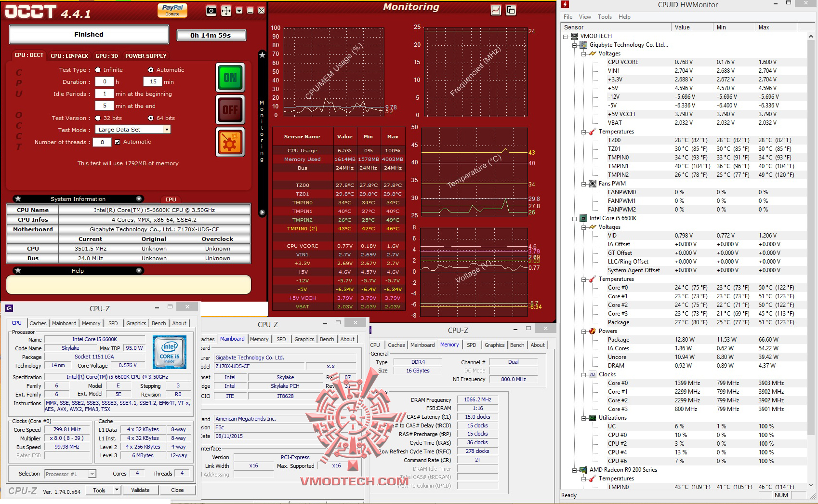818x504 pixels.
Task: Select the Automatic test type radio
Action: [x=151, y=70]
